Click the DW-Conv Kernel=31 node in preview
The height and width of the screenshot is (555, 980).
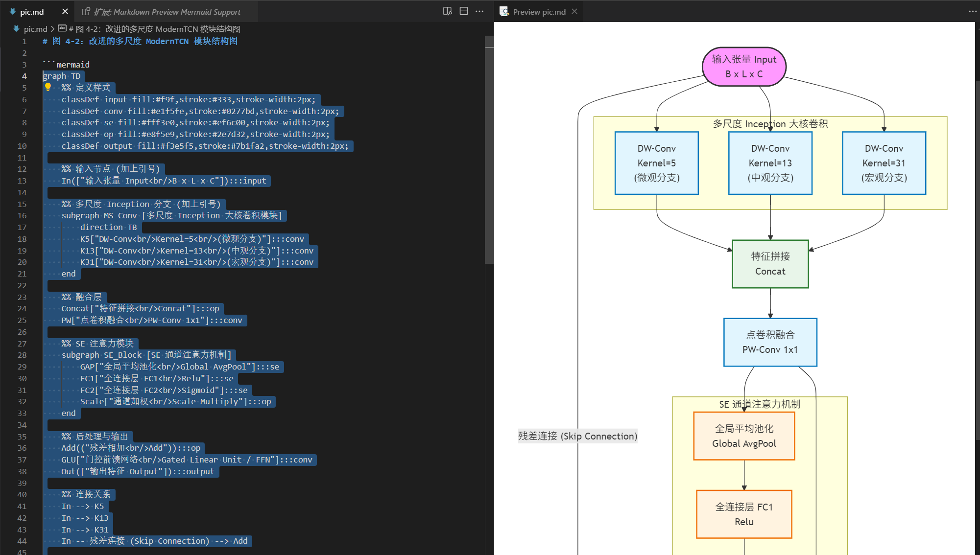pyautogui.click(x=884, y=163)
